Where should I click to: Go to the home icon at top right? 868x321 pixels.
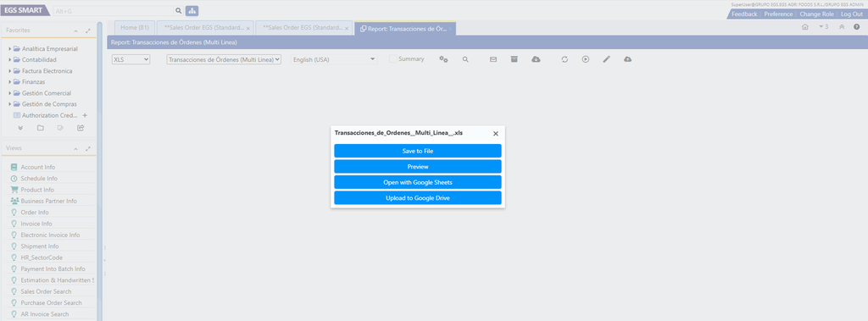(805, 26)
